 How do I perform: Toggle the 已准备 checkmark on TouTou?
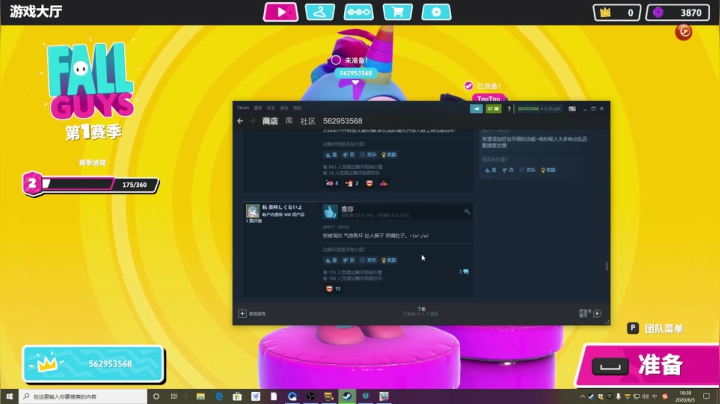[468, 86]
